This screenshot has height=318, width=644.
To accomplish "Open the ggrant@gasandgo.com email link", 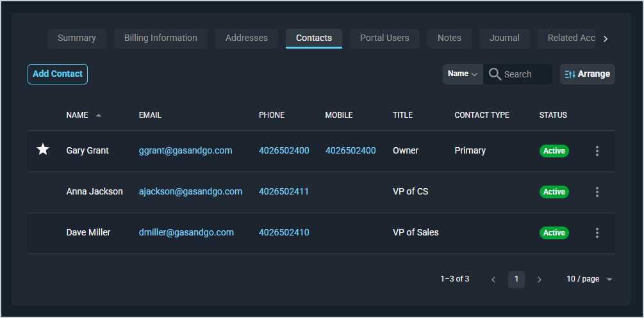I will pyautogui.click(x=185, y=151).
